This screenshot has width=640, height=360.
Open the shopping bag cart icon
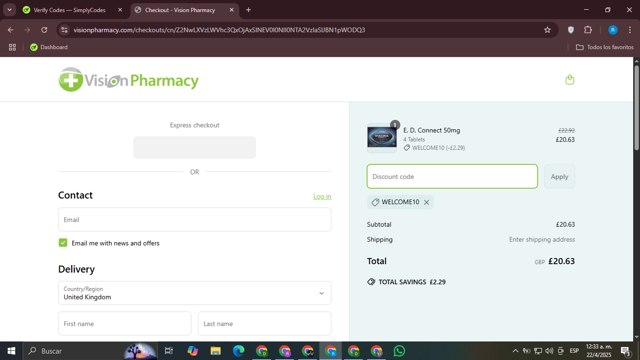570,80
